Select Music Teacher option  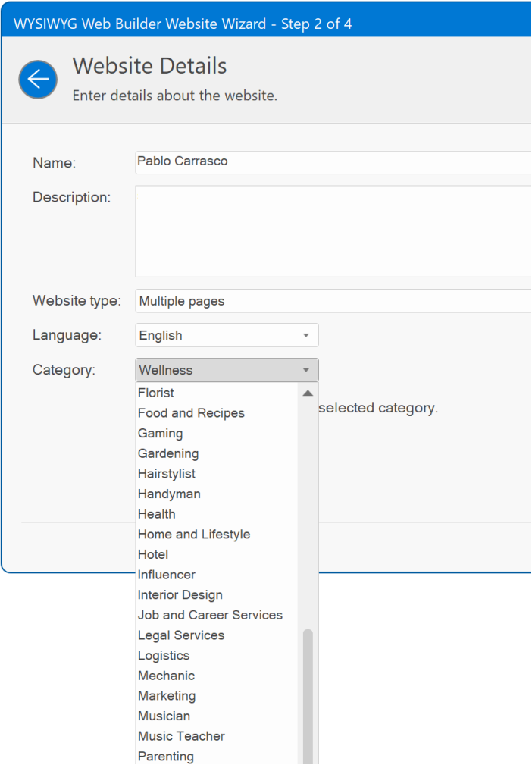click(x=217, y=736)
